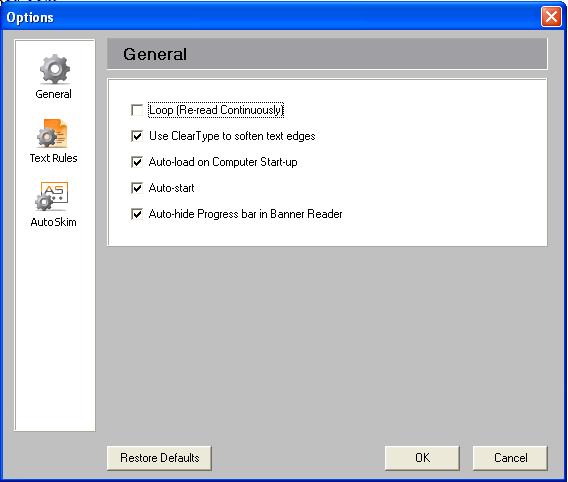The width and height of the screenshot is (568, 482).
Task: Open the AutoSkim AS icon
Action: (x=52, y=197)
